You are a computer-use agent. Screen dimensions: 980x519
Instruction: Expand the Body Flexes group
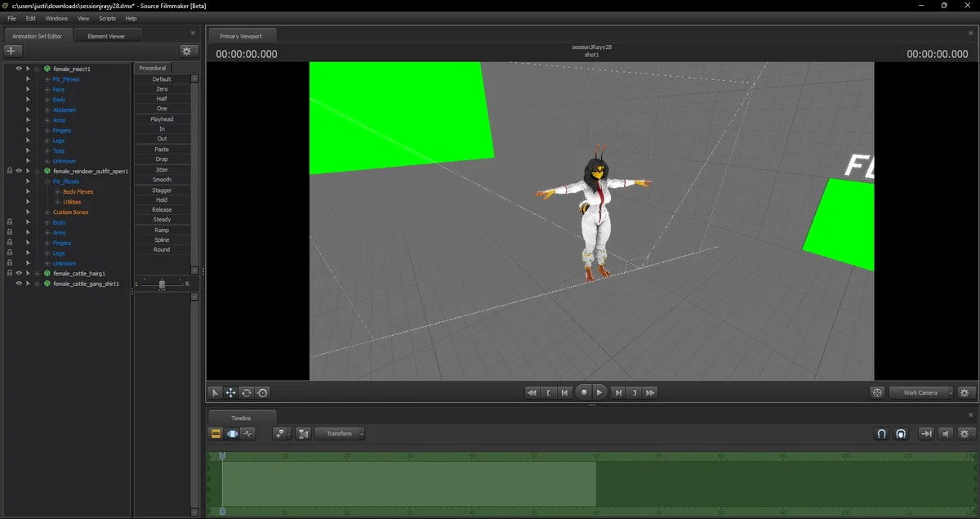(x=57, y=192)
